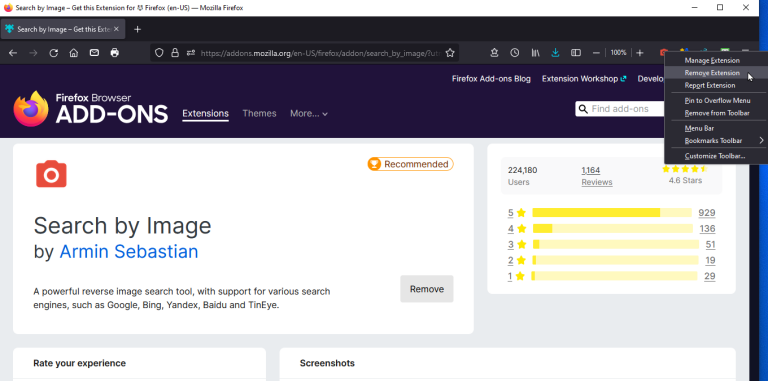This screenshot has width=768, height=381.
Task: Click the site security padlock icon
Action: 175,53
